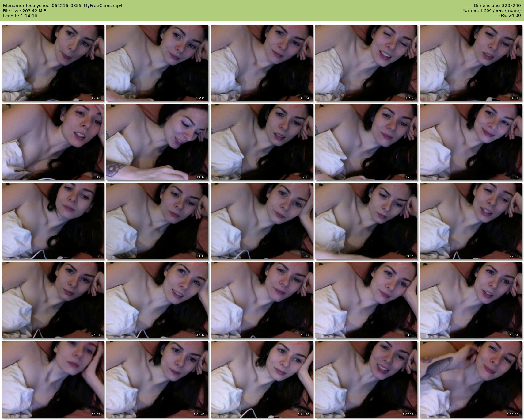Screen dimensions: 524x420
Task: Select the thumbnail marked 39:14
Action: (366, 221)
